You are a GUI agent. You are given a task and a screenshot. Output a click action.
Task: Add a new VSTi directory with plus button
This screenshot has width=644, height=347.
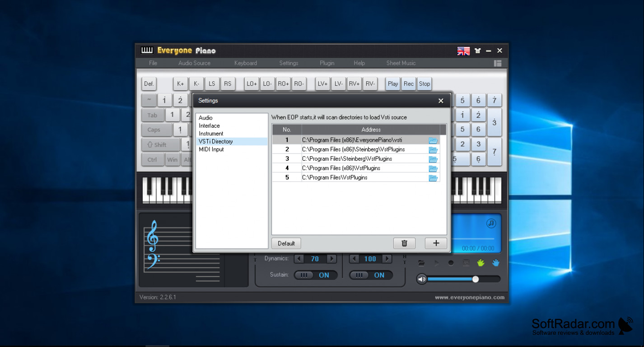pos(436,243)
